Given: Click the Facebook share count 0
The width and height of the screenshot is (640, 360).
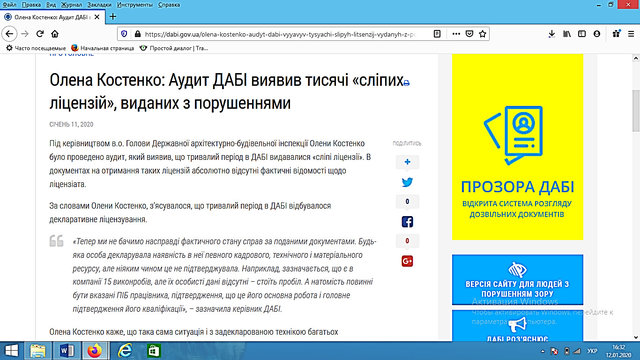Looking at the screenshot, I should pos(407,241).
